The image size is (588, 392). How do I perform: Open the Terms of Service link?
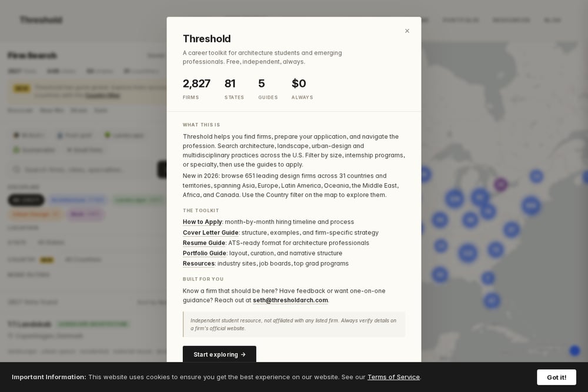pyautogui.click(x=393, y=377)
